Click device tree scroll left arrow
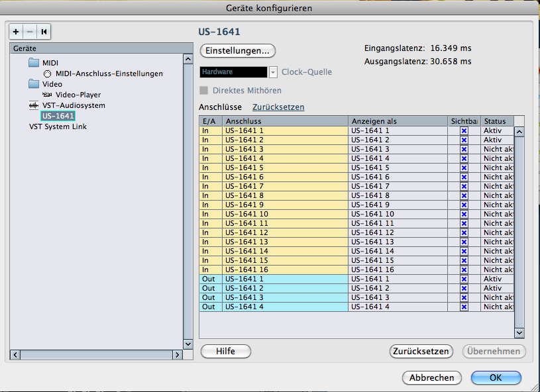The width and height of the screenshot is (540, 392). (x=15, y=354)
